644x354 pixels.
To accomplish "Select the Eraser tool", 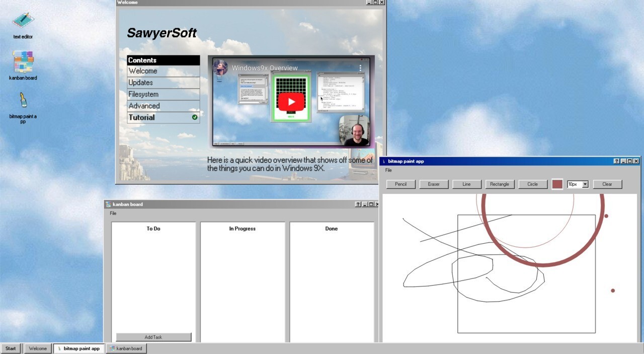I will (434, 184).
